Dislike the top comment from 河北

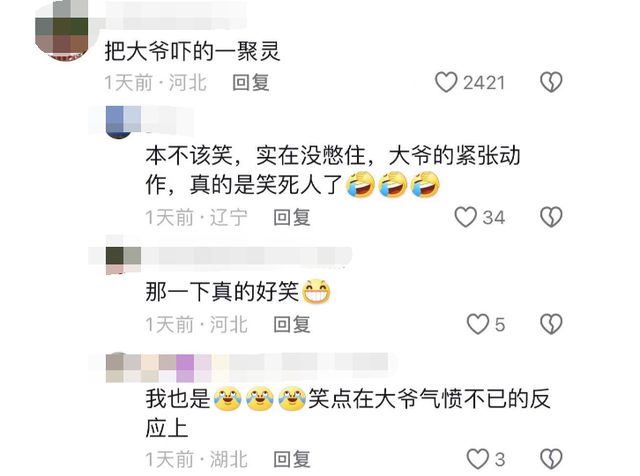point(551,82)
